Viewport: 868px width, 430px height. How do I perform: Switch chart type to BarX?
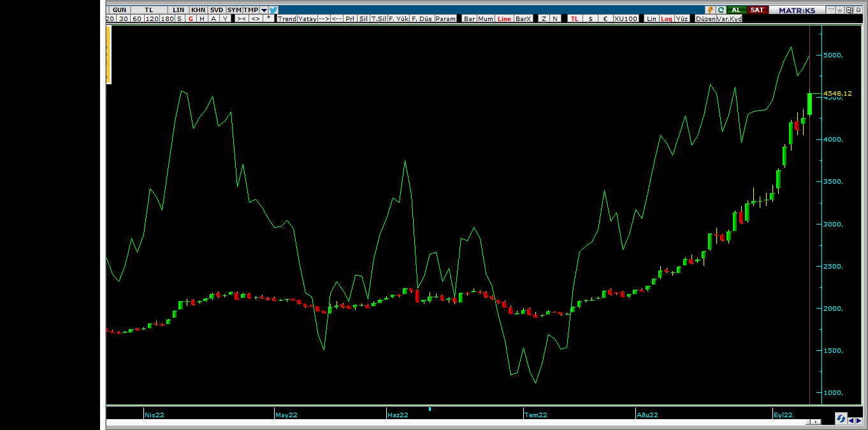[x=523, y=19]
